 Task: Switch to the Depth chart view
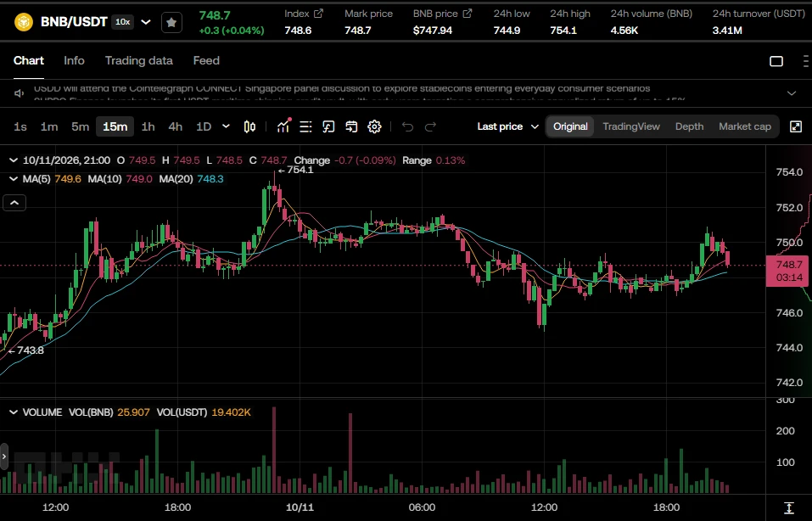click(689, 126)
